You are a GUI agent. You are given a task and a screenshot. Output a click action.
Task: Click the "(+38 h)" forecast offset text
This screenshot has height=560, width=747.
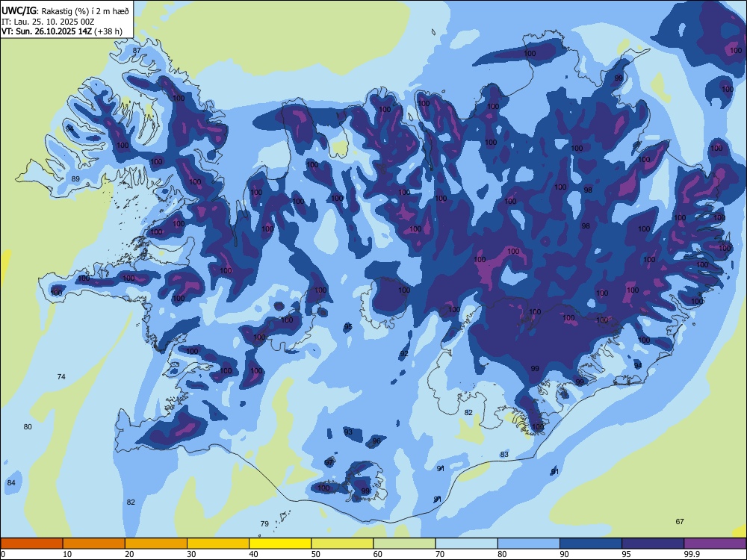(108, 31)
